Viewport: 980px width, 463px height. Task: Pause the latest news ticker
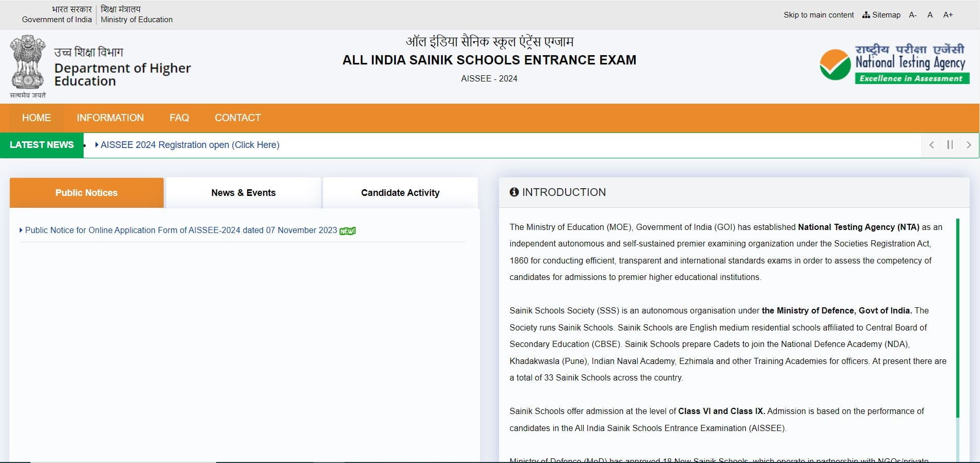(950, 145)
